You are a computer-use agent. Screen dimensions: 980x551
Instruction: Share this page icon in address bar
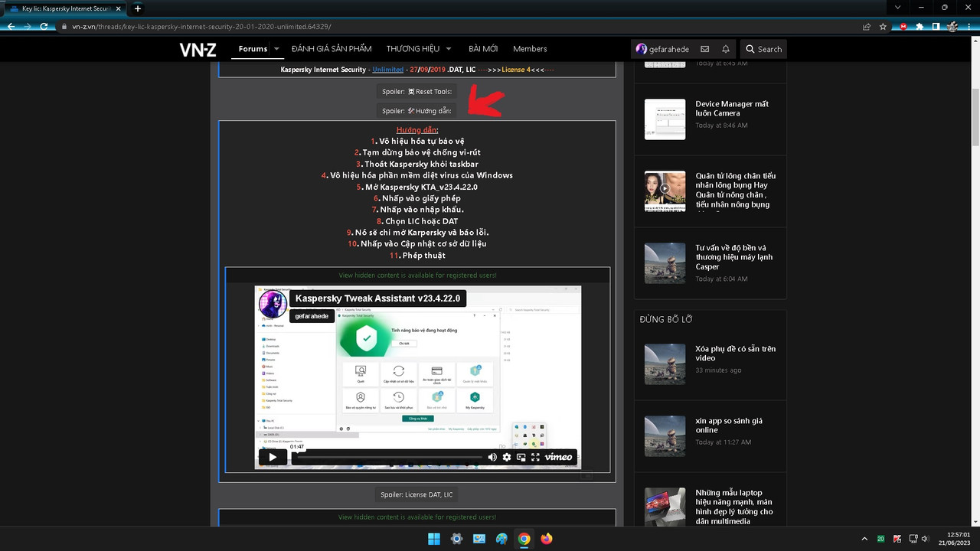tap(866, 26)
